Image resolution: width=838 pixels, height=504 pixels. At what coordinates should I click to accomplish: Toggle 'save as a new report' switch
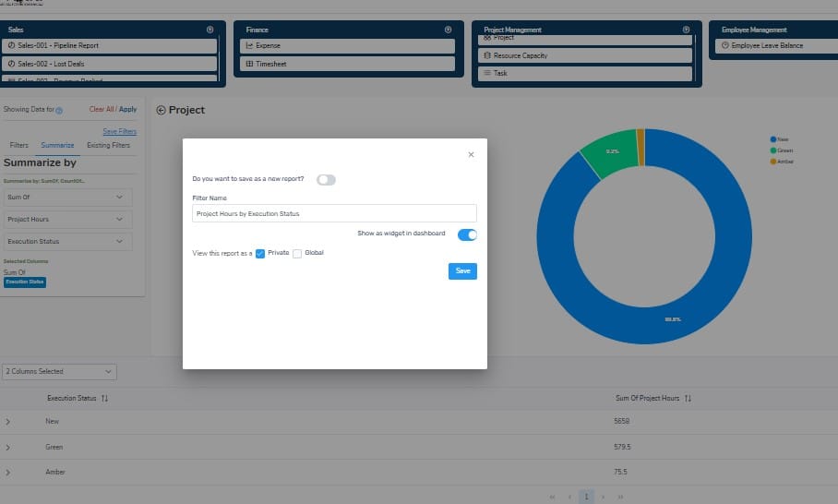click(x=326, y=180)
